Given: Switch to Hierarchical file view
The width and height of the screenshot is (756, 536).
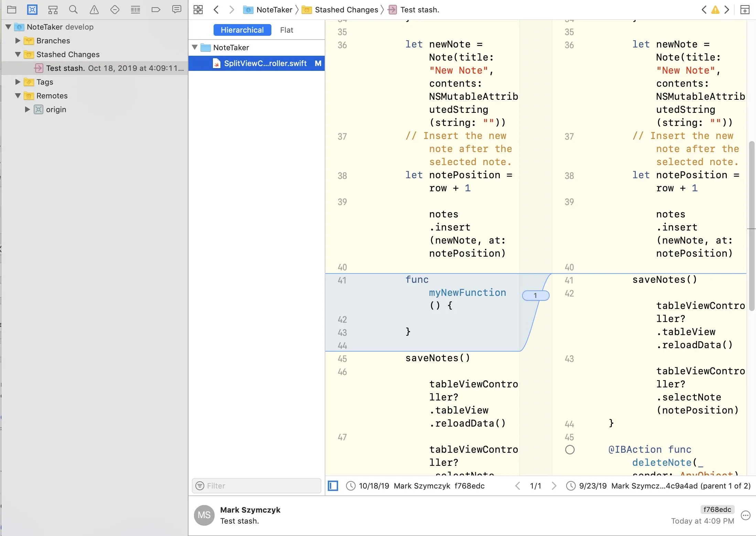Looking at the screenshot, I should (x=242, y=30).
